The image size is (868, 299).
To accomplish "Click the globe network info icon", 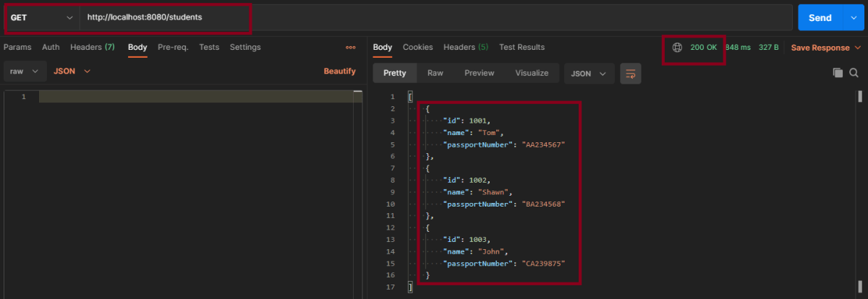I will [677, 48].
